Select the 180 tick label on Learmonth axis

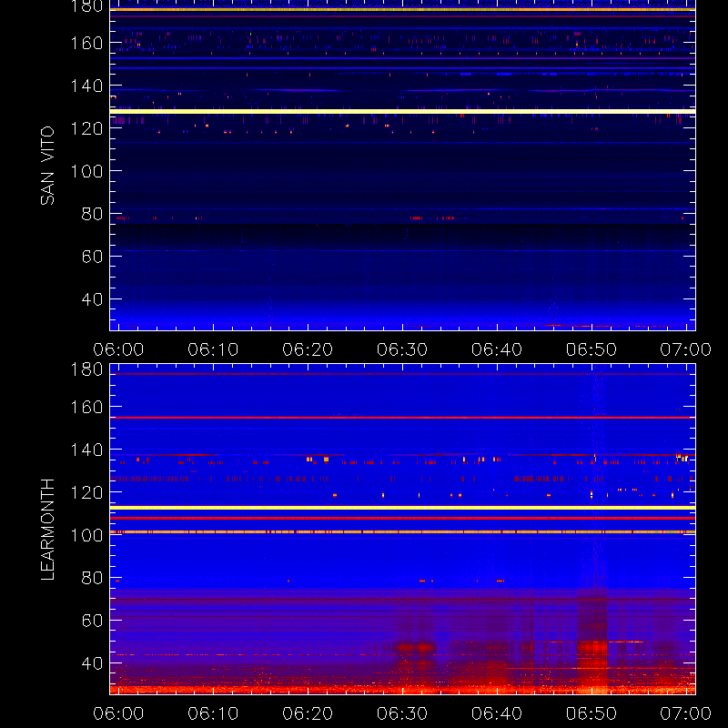click(x=86, y=369)
